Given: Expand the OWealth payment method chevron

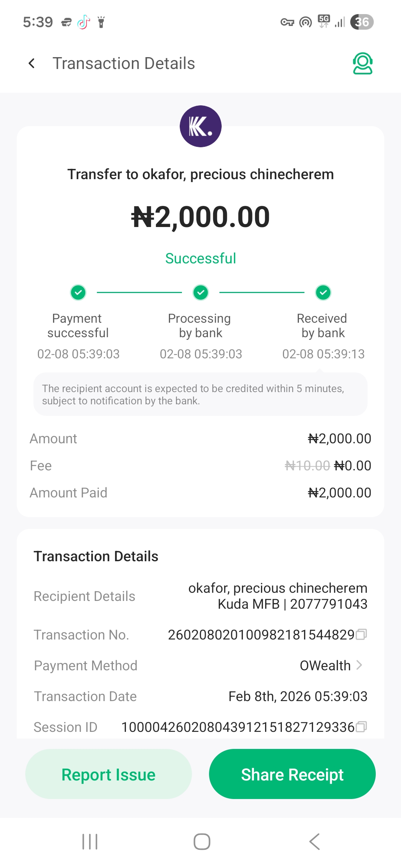Looking at the screenshot, I should tap(359, 665).
